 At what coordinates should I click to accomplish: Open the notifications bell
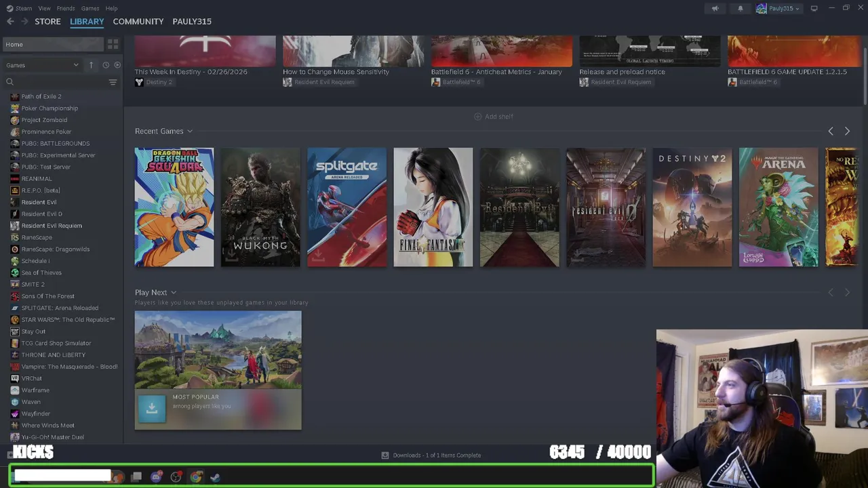pyautogui.click(x=741, y=8)
